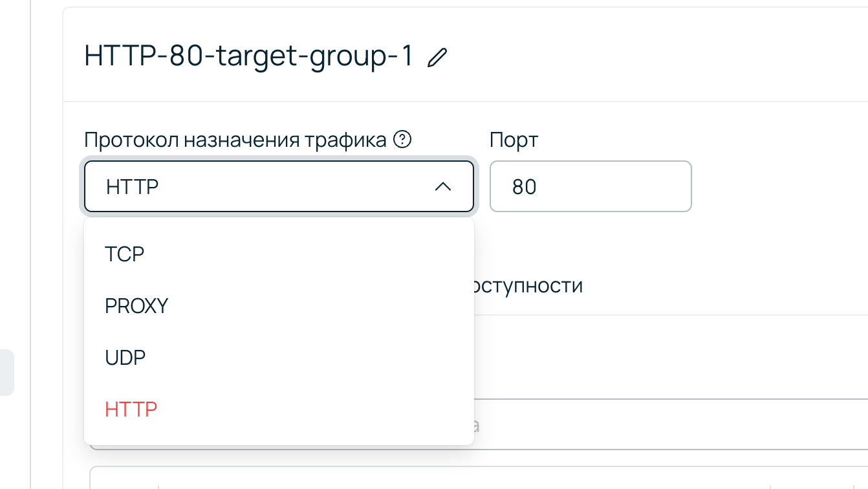Select PROXY from the protocol options
This screenshot has width=868, height=489.
pos(136,305)
